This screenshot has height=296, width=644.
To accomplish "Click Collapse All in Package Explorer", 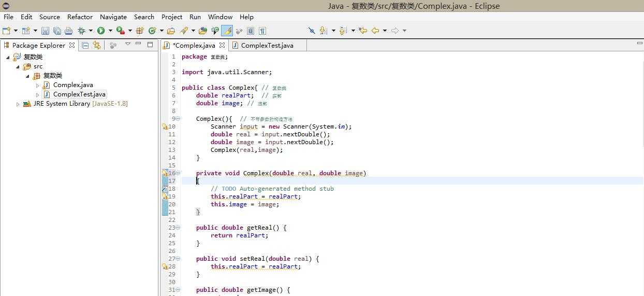I will pos(85,45).
